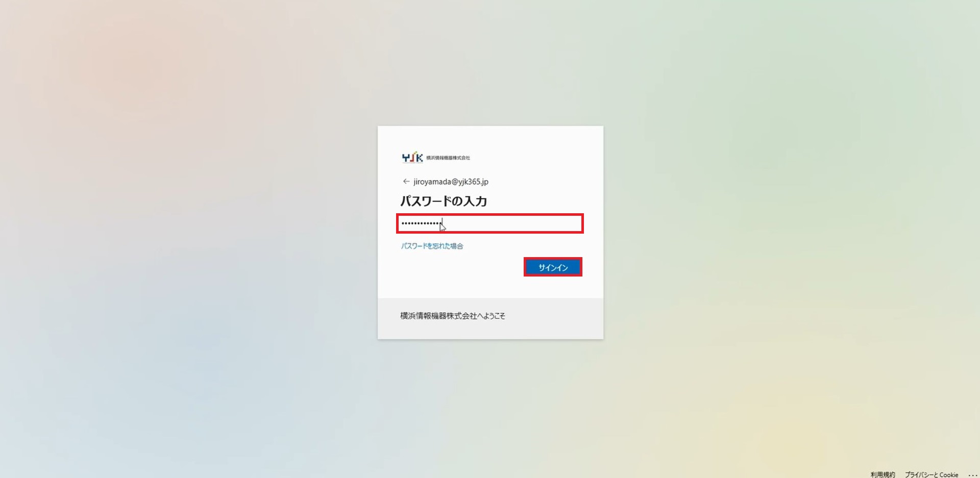
Task: Select the jiroyamada@yjk365.jp account text
Action: (x=451, y=182)
